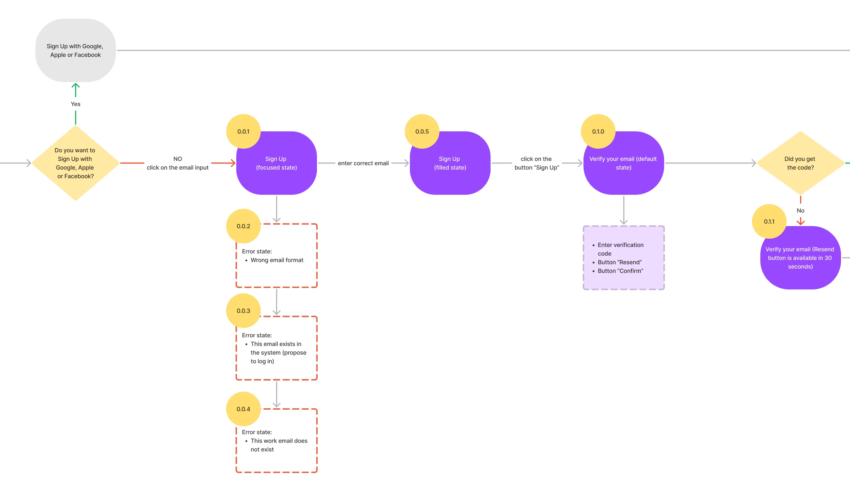850x504 pixels.
Task: Select the yellow 0.0.5 badge
Action: [x=422, y=131]
